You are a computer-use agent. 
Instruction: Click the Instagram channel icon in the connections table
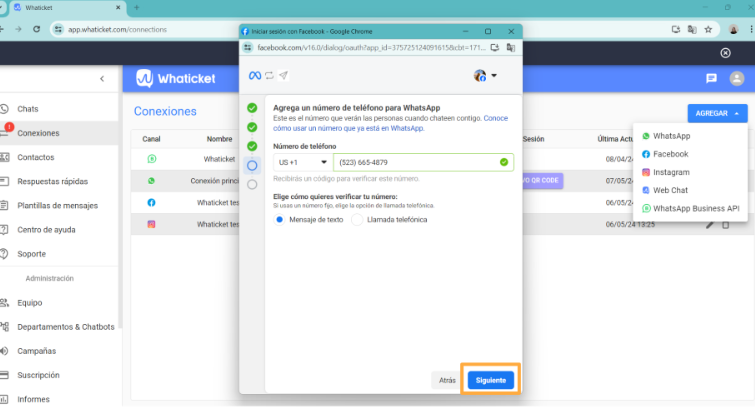pos(151,224)
